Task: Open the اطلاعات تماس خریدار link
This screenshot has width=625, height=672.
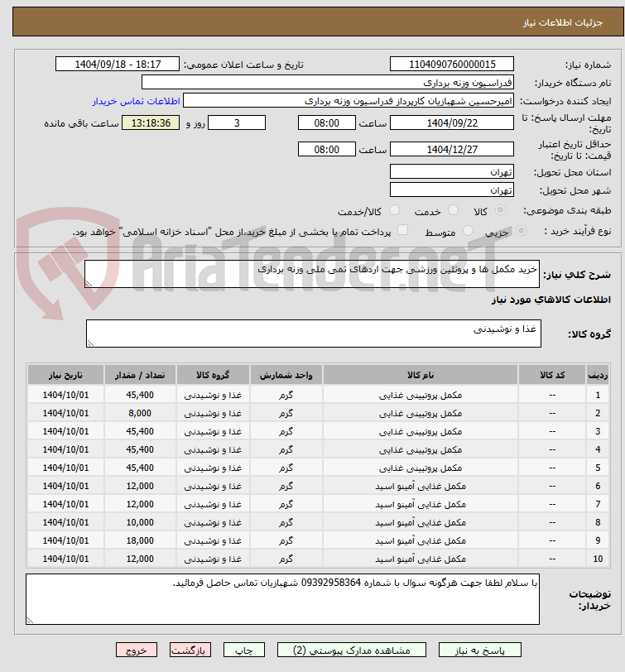Action: [136, 101]
